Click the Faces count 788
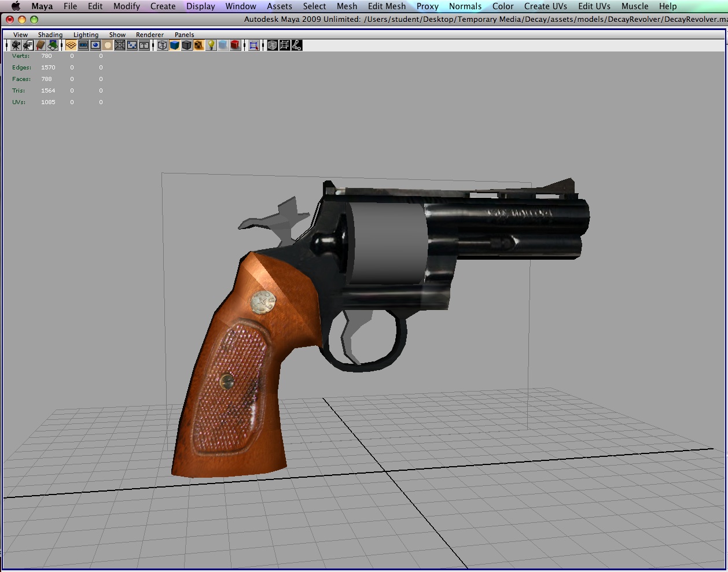This screenshot has width=728, height=572. (46, 79)
